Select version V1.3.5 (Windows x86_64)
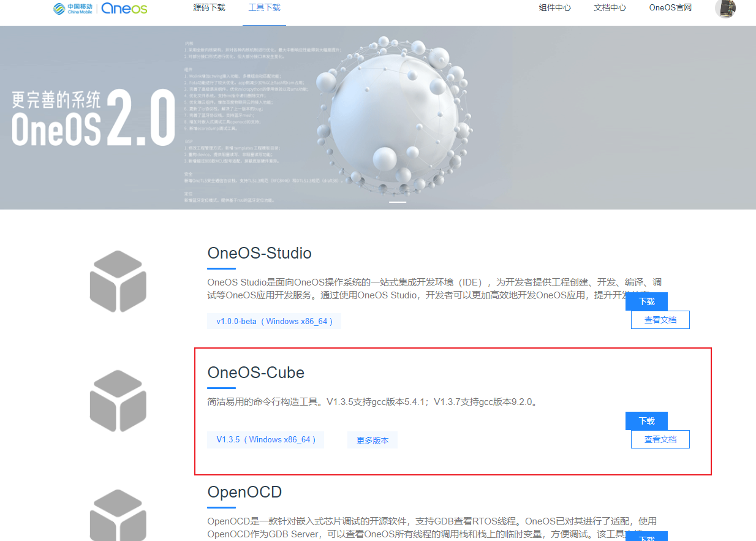The height and width of the screenshot is (541, 756). [265, 439]
